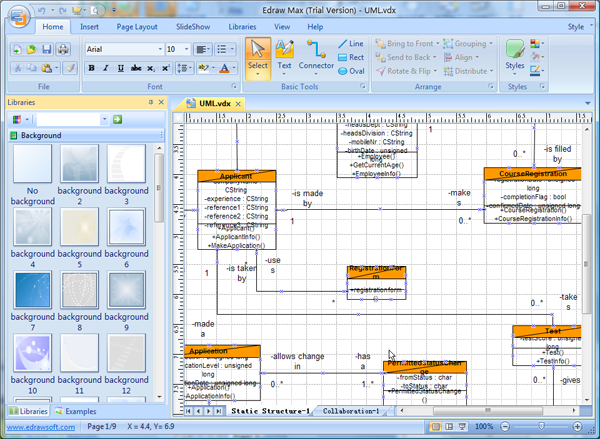Screen dimensions: 600x439
Task: Toggle Italic text formatting
Action: 105,68
